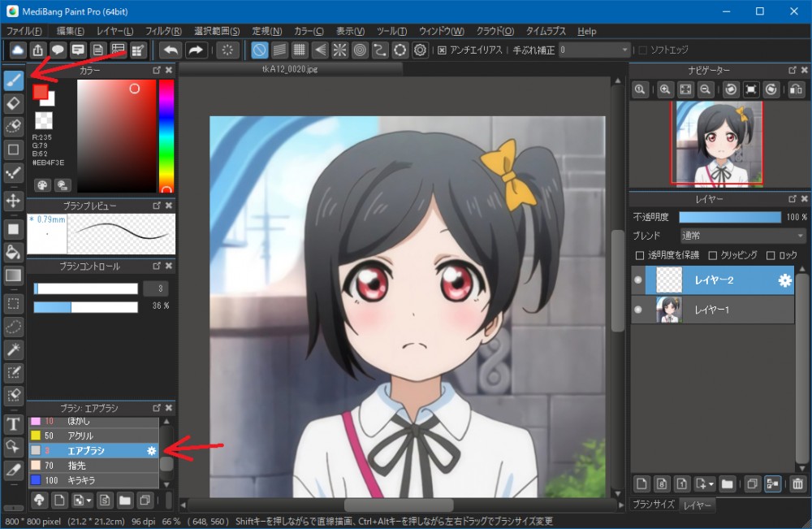812x529 pixels.
Task: Click the red foreground color swatch
Action: click(41, 93)
